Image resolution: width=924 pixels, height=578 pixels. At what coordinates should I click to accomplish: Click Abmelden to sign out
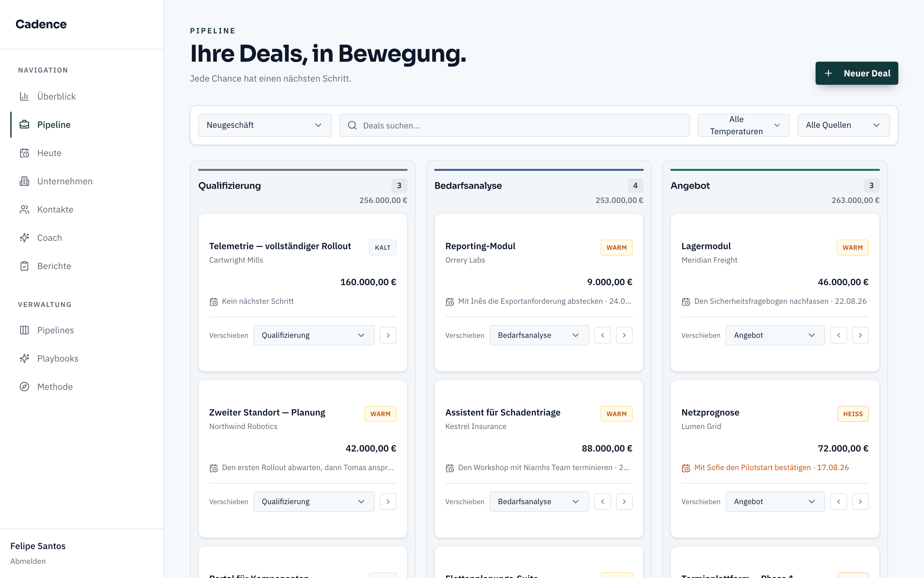point(28,561)
